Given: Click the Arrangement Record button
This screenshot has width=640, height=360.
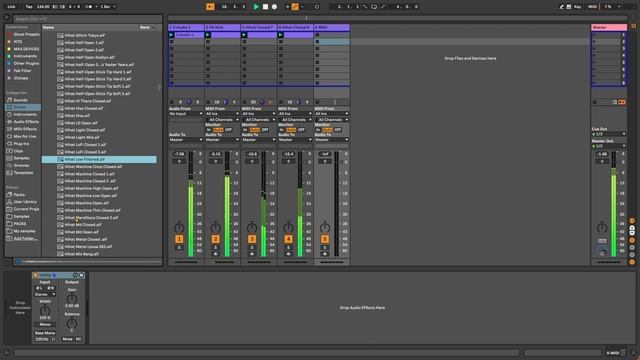Looking at the screenshot, I should tap(274, 7).
